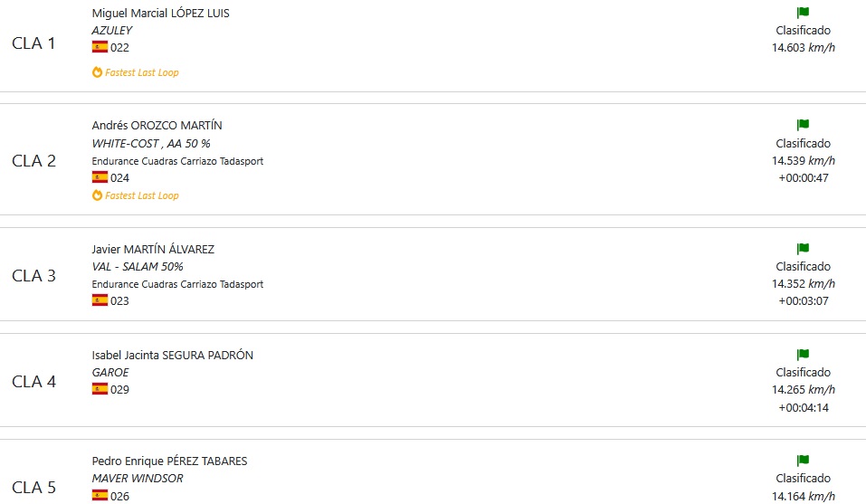Click the Spanish flag beside number 024

[x=100, y=177]
